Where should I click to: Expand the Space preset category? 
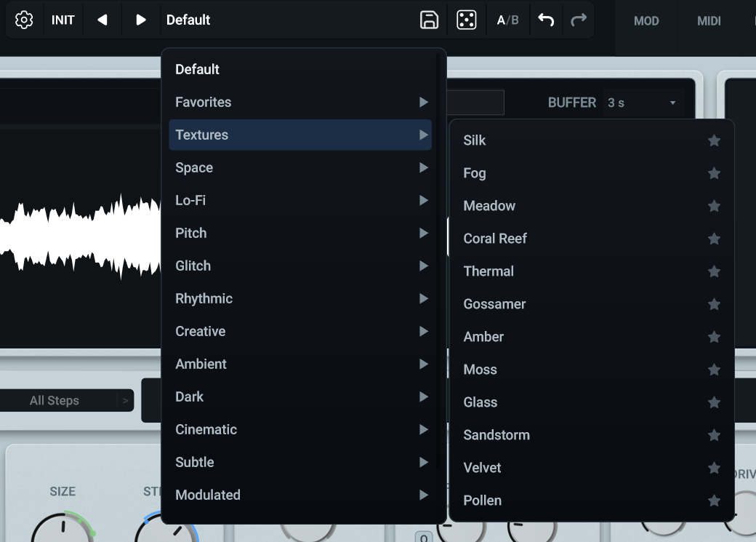(300, 167)
